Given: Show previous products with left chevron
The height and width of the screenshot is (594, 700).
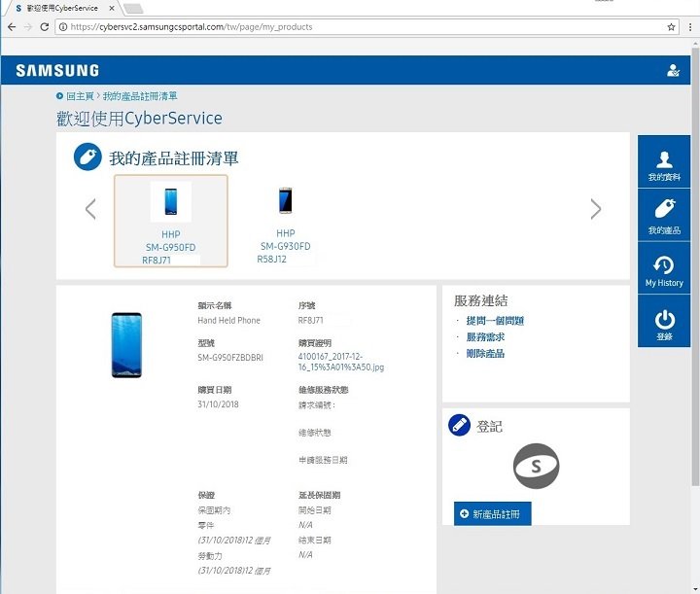Looking at the screenshot, I should click(90, 209).
